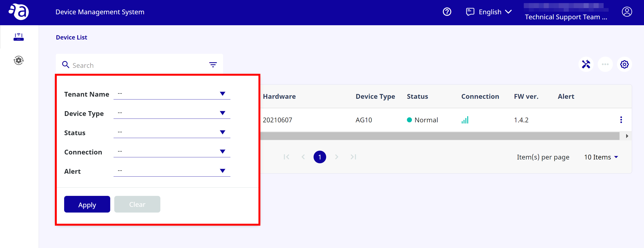
Task: Open the table column settings gear
Action: click(624, 64)
